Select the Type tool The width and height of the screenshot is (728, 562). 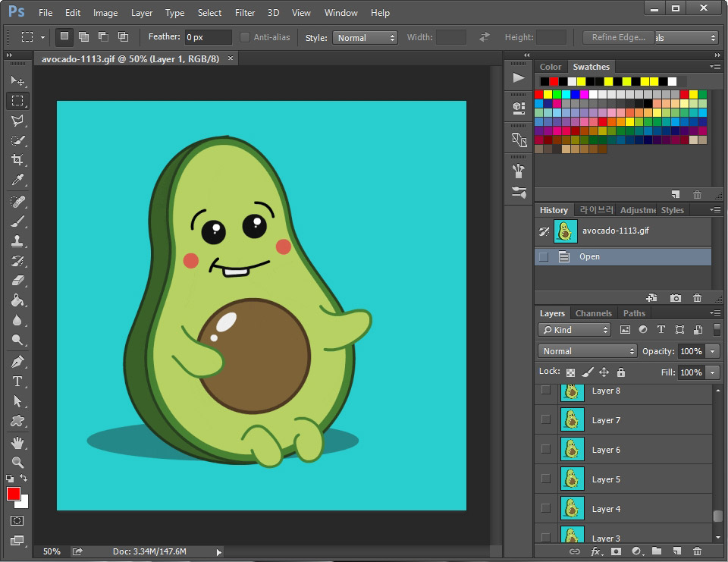17,381
